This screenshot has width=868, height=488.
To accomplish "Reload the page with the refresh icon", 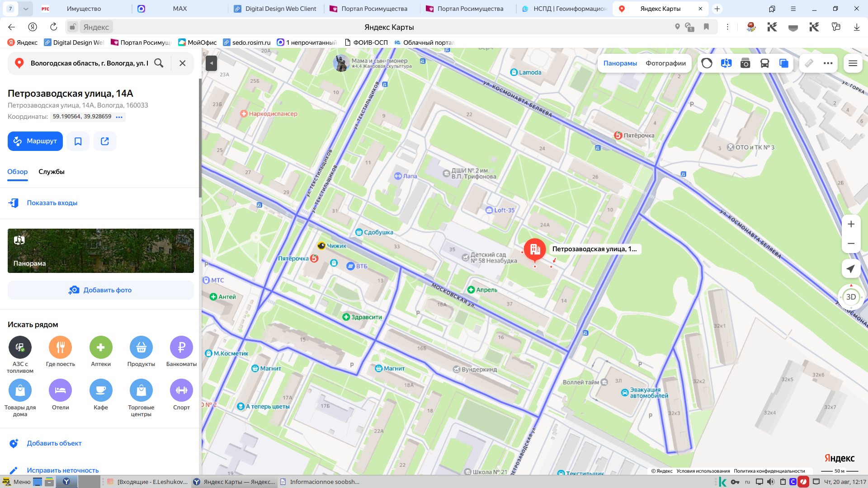I will coord(53,27).
